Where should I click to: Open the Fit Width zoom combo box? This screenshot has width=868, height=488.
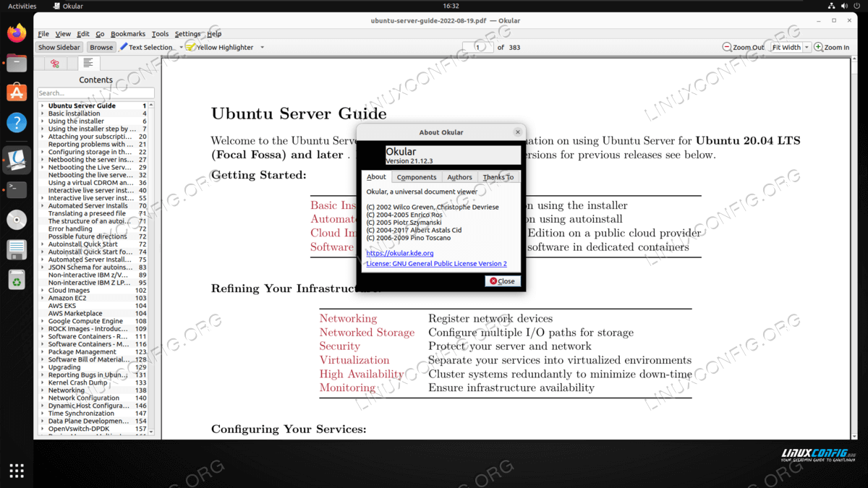pyautogui.click(x=790, y=48)
